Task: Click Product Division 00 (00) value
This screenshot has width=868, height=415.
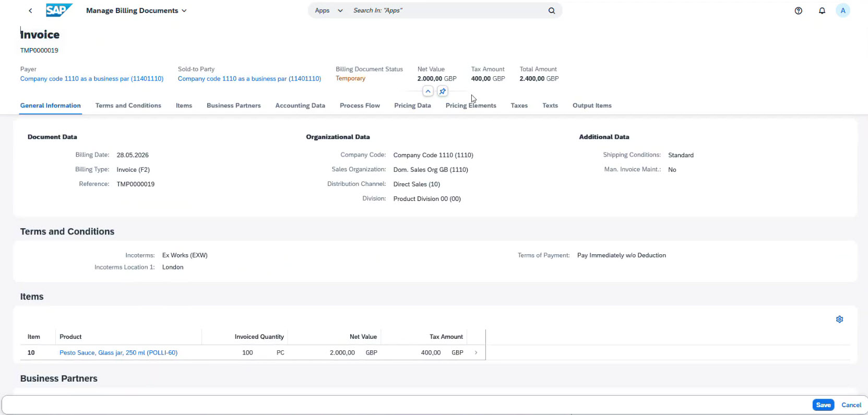Action: pyautogui.click(x=427, y=199)
